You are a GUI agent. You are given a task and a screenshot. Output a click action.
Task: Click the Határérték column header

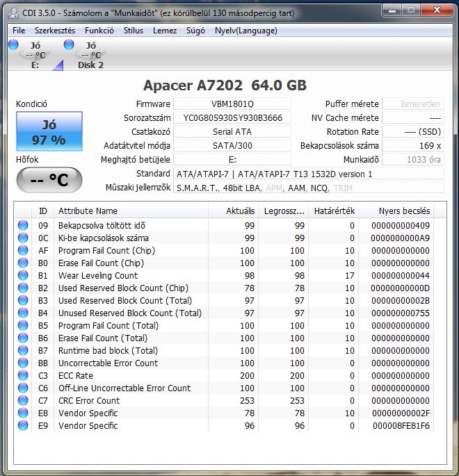pos(334,211)
